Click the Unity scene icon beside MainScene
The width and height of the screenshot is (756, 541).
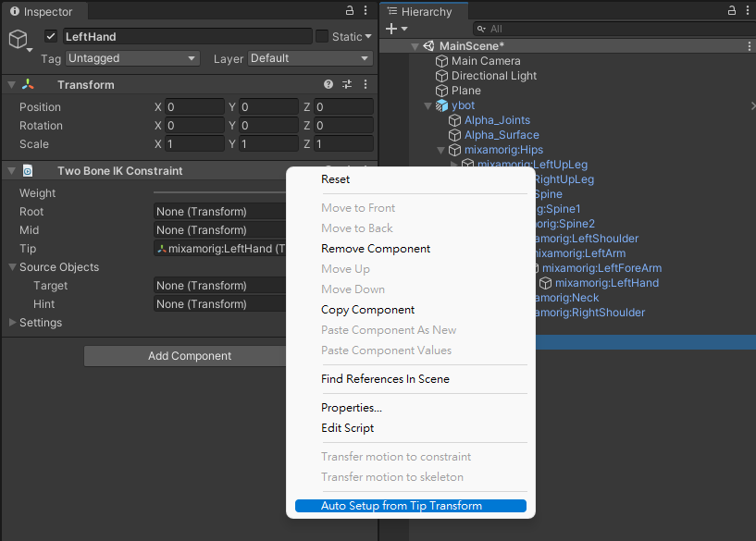428,45
